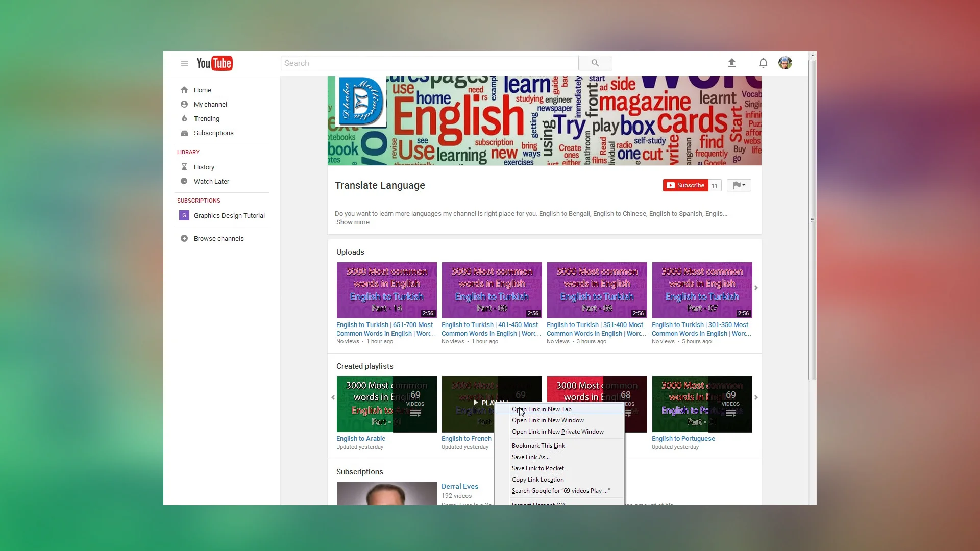980x551 pixels.
Task: Click the playlists previous arrow
Action: point(333,397)
